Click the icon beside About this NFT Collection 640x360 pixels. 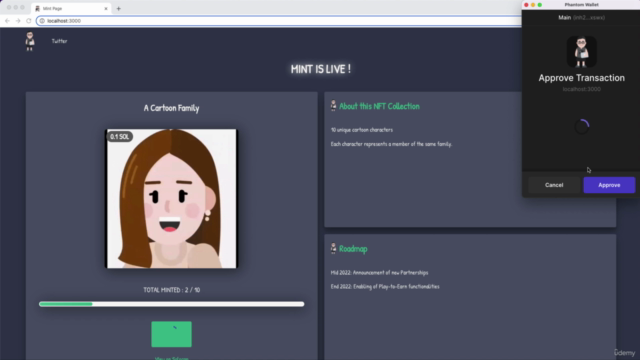pyautogui.click(x=333, y=106)
